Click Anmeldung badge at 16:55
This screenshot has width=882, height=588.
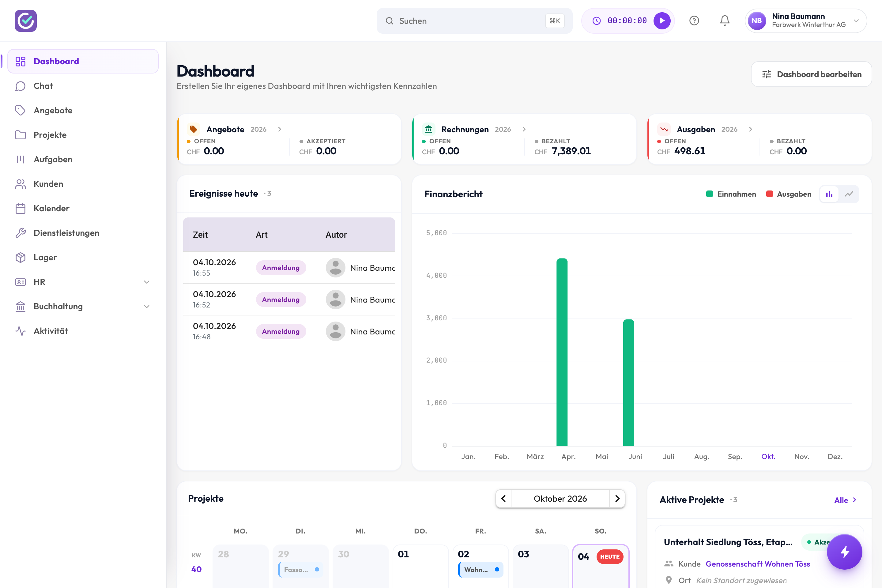[281, 267]
